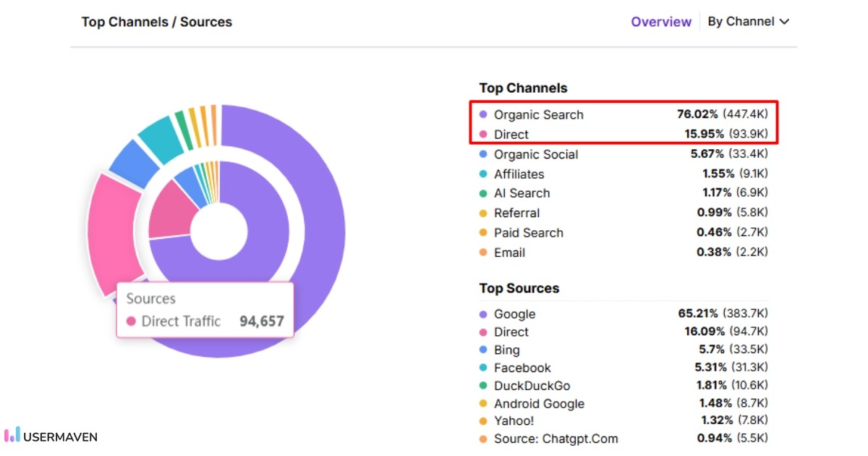
Task: Collapse the Top Sources list via Chatgpt.Com entry
Action: [556, 439]
